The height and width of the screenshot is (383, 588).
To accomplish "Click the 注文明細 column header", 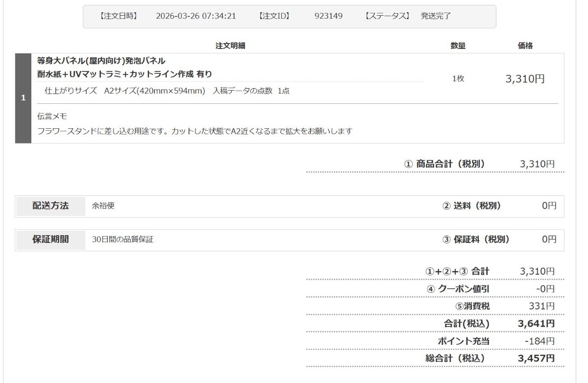I will (230, 46).
